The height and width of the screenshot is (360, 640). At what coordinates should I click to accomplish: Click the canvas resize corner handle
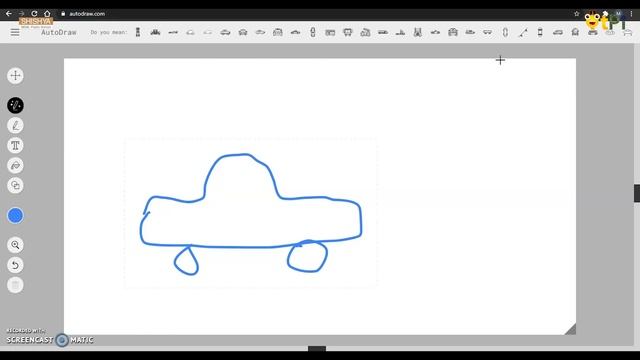point(571,329)
